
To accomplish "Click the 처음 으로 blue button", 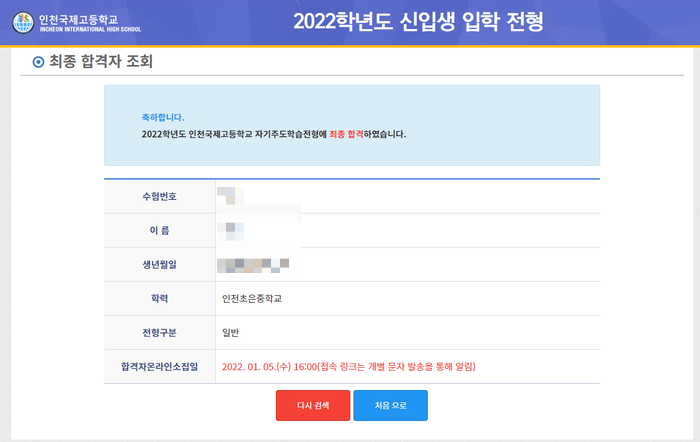I will pyautogui.click(x=391, y=405).
